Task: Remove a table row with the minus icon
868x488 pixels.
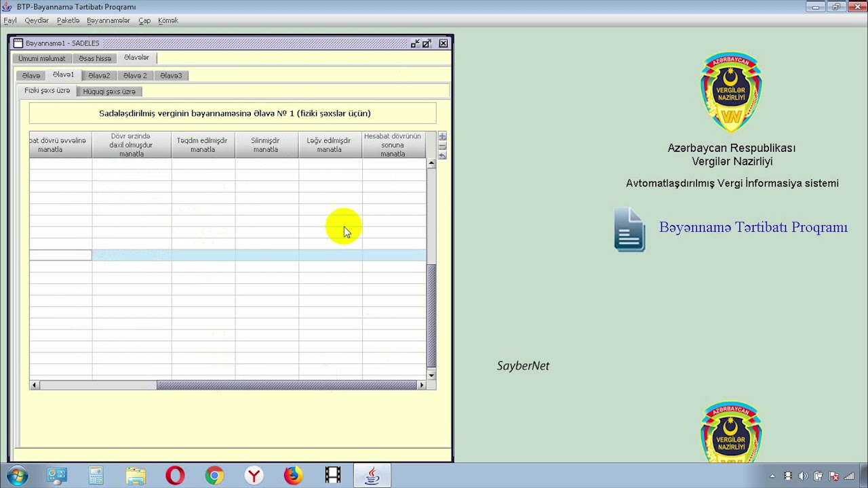Action: 443,146
